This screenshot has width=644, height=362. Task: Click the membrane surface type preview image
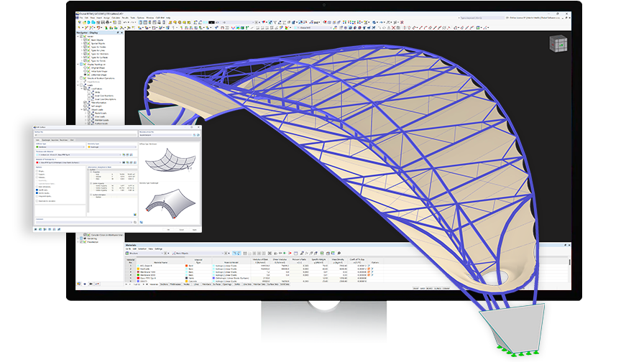coord(170,161)
